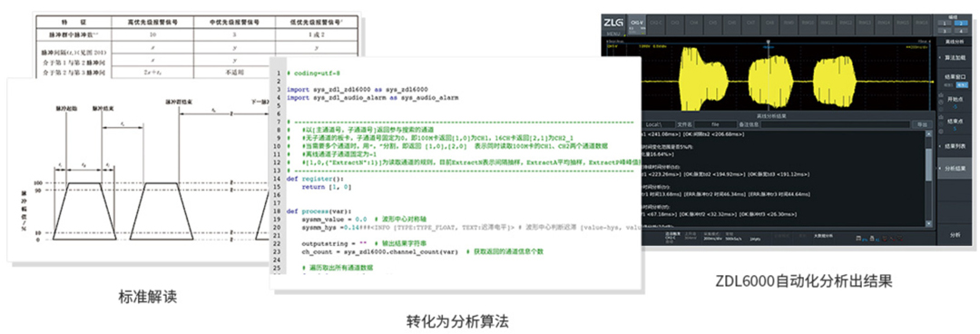This screenshot has width=980, height=334.
Task: Open 算法加载 in the side menu
Action: (955, 57)
